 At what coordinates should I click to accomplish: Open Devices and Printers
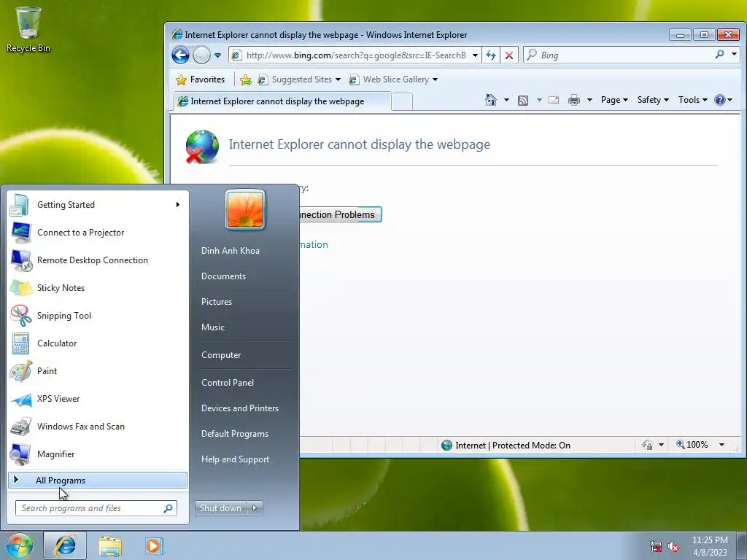239,408
